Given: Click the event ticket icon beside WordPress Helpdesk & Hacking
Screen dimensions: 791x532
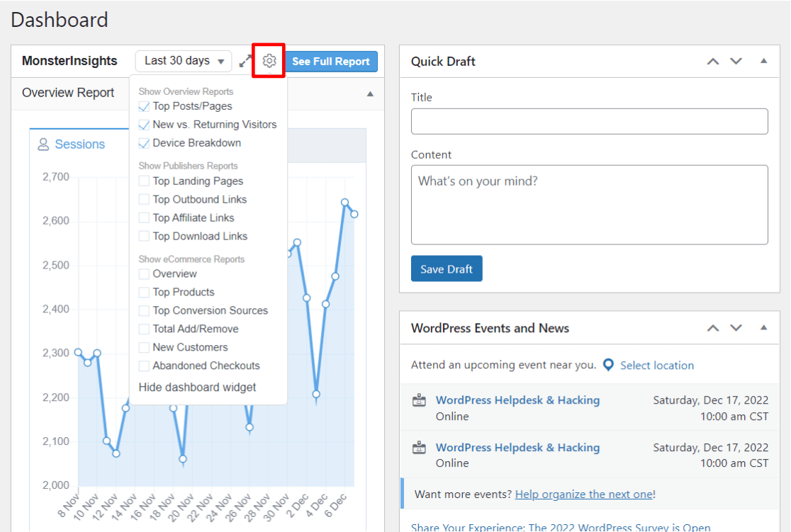Looking at the screenshot, I should pos(420,400).
